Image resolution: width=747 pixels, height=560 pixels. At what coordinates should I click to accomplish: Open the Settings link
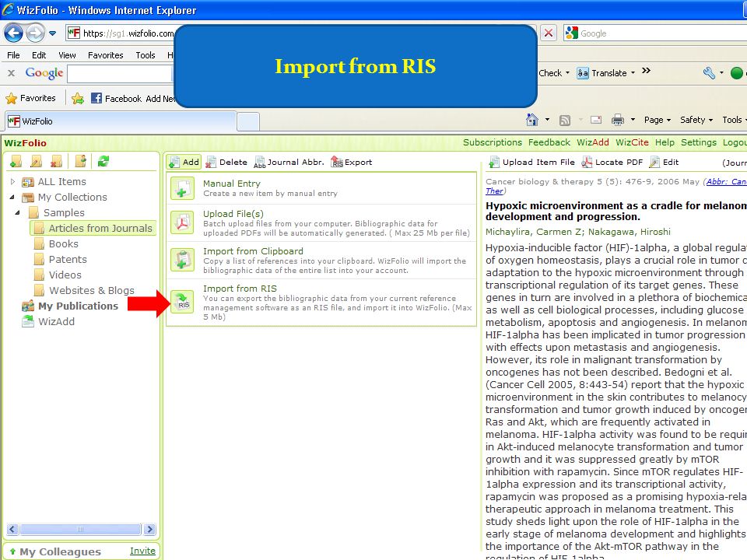[x=699, y=142]
